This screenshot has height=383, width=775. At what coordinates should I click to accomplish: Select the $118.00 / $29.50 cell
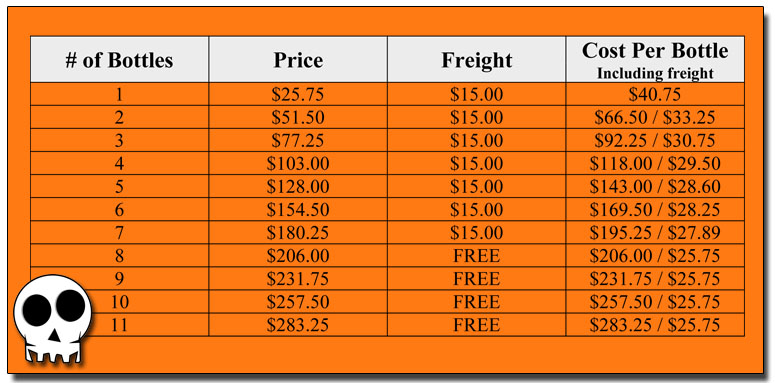point(655,163)
